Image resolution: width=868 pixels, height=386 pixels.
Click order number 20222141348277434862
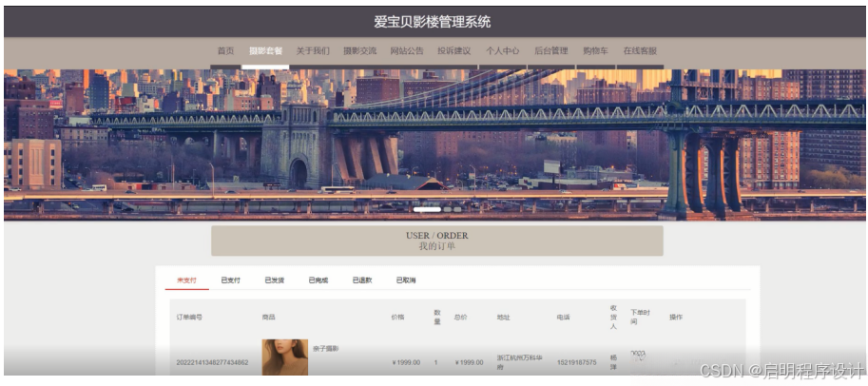[x=212, y=363]
